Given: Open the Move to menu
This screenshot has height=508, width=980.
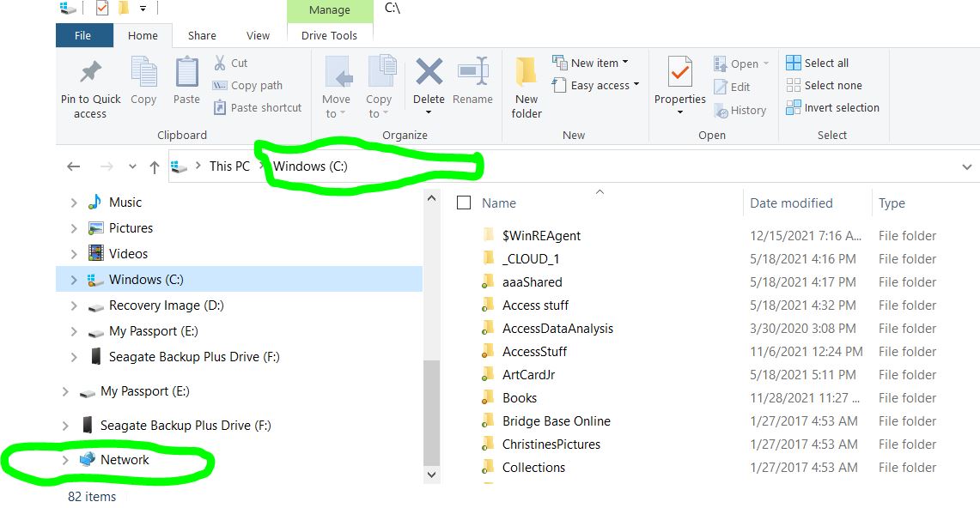Looking at the screenshot, I should pyautogui.click(x=336, y=88).
